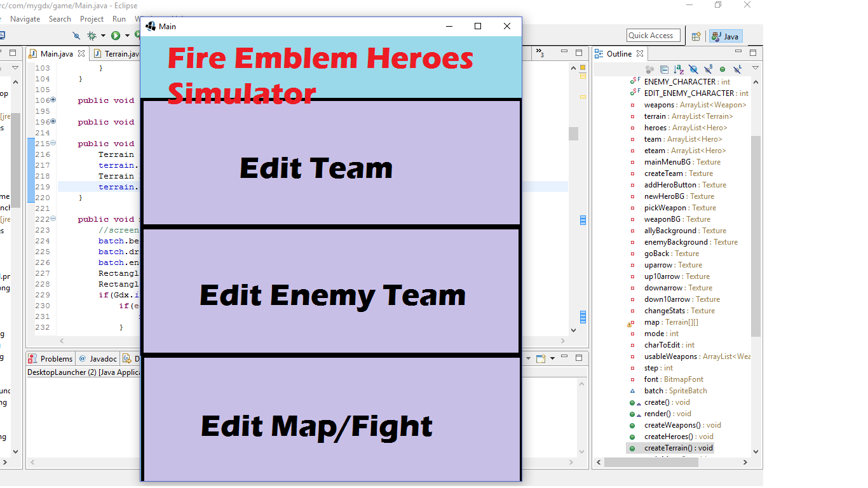
Task: Click Outline vertical scrollbar thumb
Action: coord(756,235)
